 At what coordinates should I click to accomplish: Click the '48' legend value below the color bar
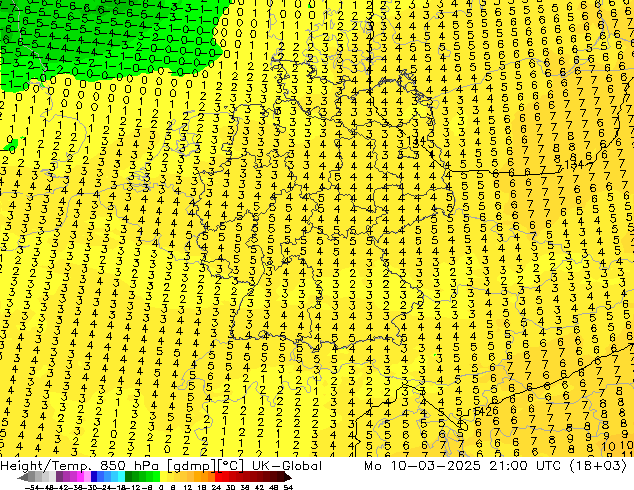click(274, 488)
